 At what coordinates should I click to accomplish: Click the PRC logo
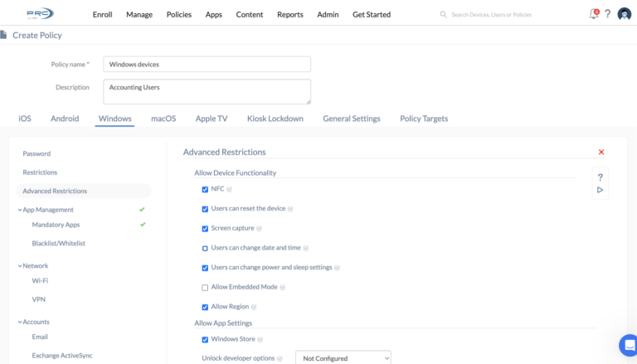click(40, 14)
